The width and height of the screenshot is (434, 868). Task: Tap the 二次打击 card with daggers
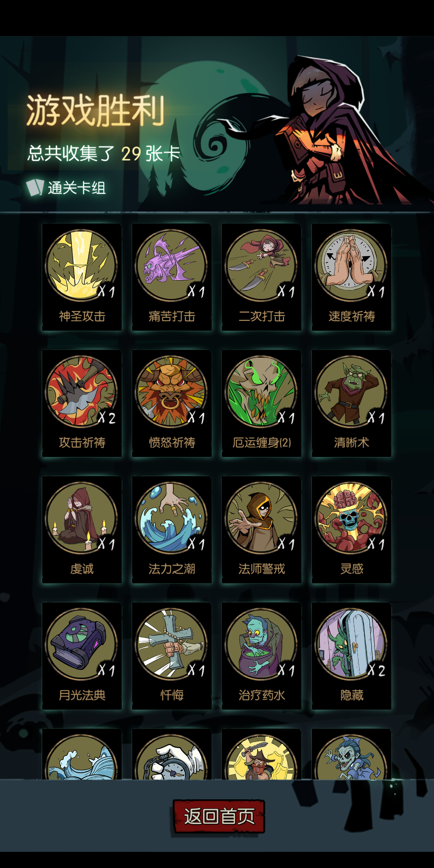[262, 277]
